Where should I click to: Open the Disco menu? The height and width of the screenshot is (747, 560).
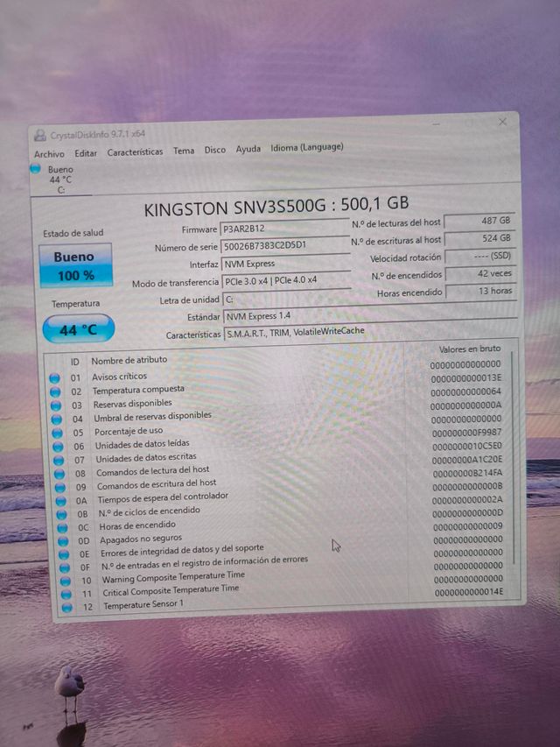point(215,150)
